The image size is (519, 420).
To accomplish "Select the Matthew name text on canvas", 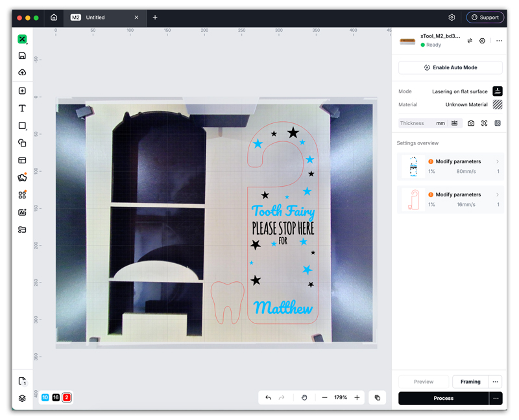I will click(x=283, y=307).
